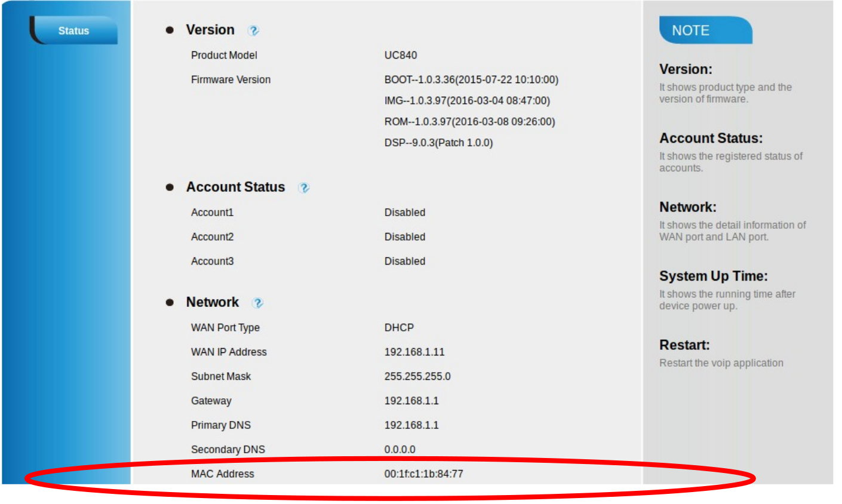Screen dimensions: 842x504
Task: Click 'Restart the voip application' note text
Action: [721, 363]
